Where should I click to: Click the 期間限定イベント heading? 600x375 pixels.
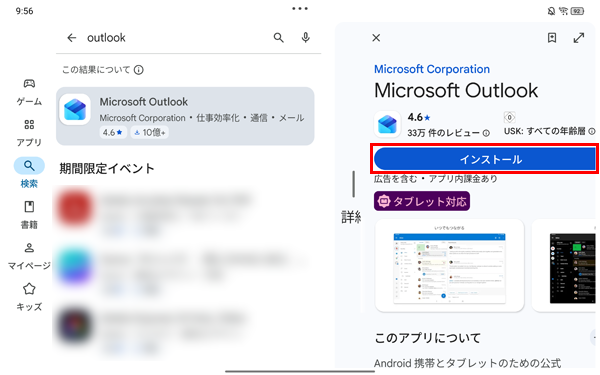107,168
